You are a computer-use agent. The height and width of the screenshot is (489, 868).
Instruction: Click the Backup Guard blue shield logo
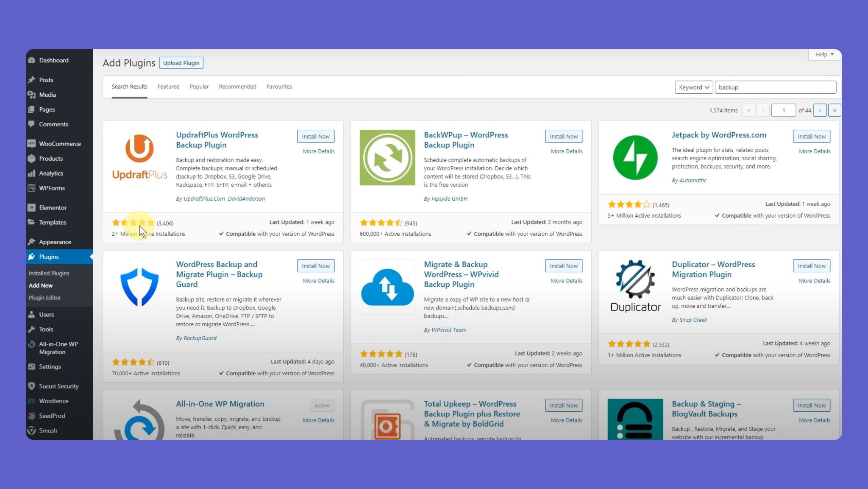tap(139, 287)
